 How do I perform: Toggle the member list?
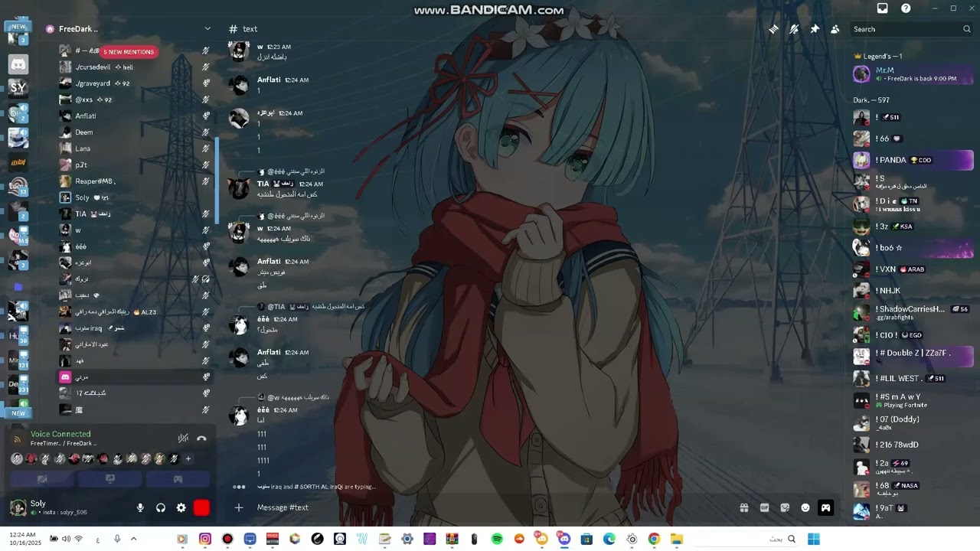[835, 29]
